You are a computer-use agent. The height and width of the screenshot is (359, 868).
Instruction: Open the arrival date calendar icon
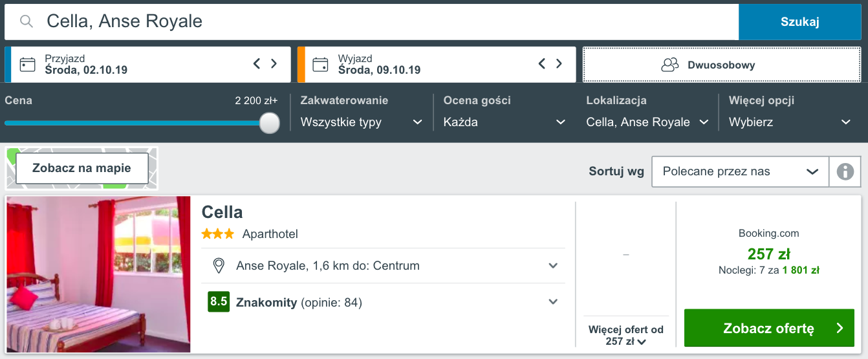click(x=27, y=64)
